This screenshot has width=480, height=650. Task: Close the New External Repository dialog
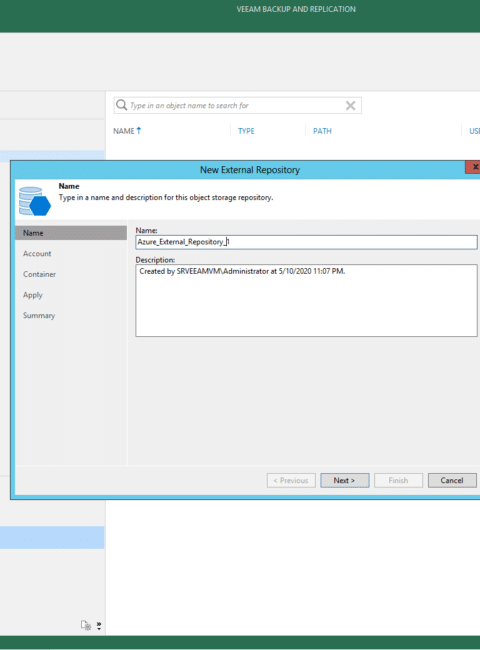474,167
